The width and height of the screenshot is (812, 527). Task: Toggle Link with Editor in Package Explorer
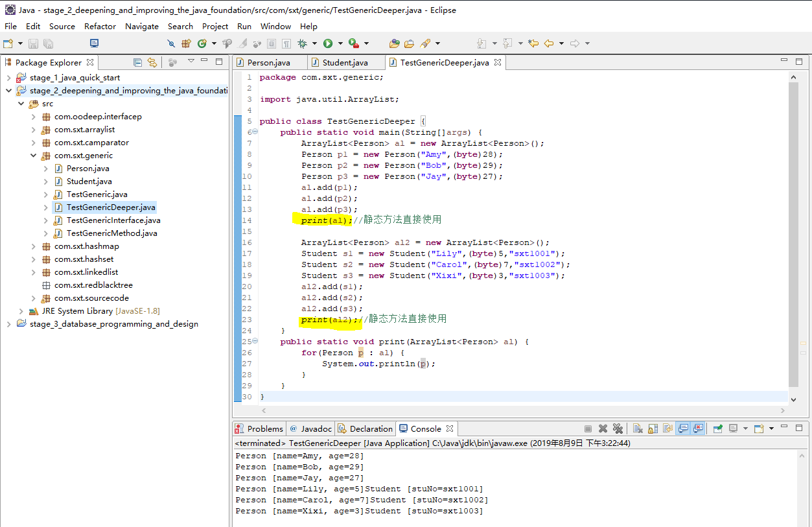coord(152,62)
